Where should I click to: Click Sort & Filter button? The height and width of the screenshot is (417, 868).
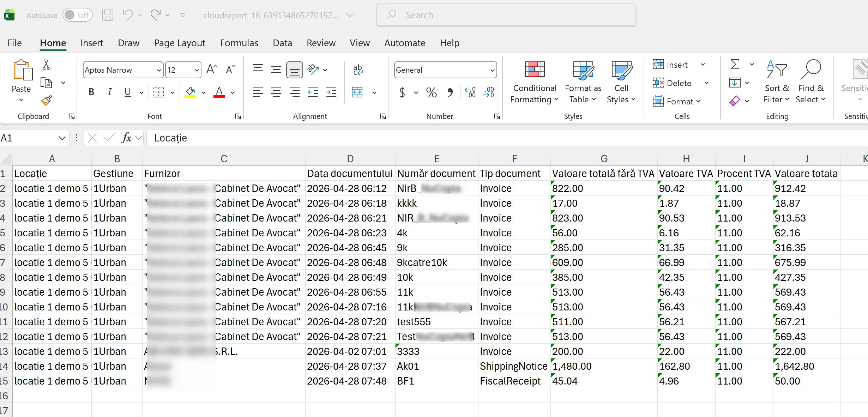(x=777, y=82)
